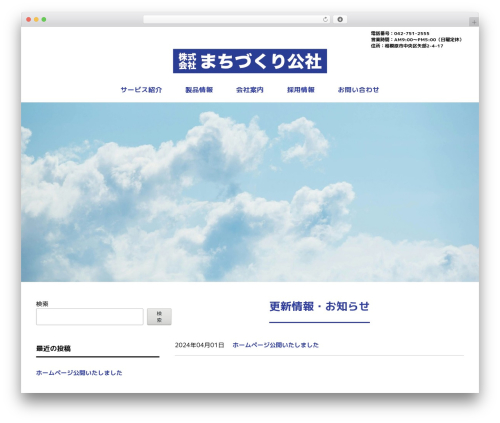Close the window with the red button
This screenshot has height=423, width=500.
(29, 20)
